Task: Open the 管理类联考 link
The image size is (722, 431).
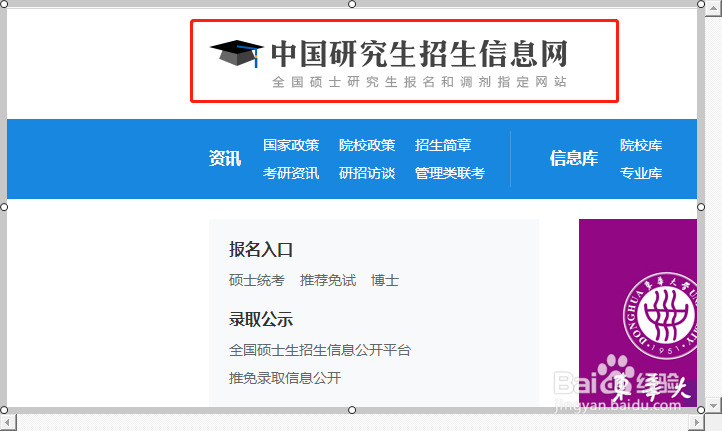Action: [x=450, y=173]
